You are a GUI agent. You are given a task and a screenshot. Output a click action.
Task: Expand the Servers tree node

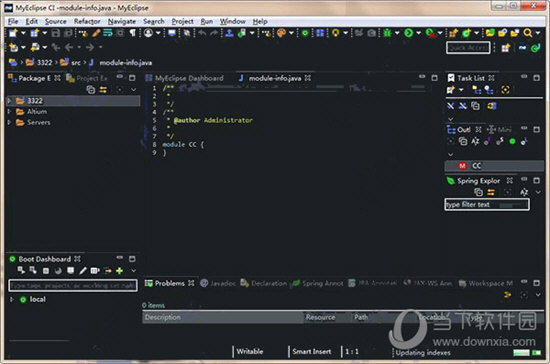tap(9, 122)
